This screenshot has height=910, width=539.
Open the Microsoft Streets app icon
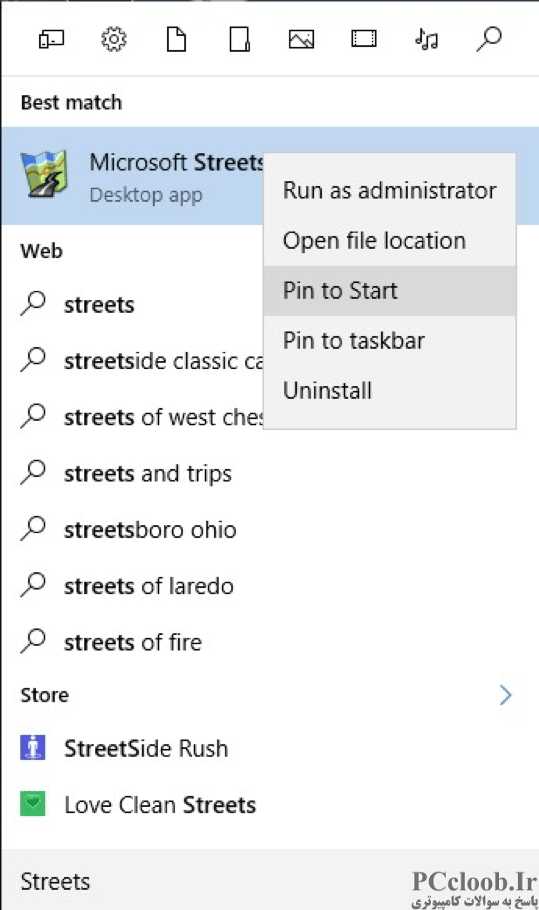(44, 174)
